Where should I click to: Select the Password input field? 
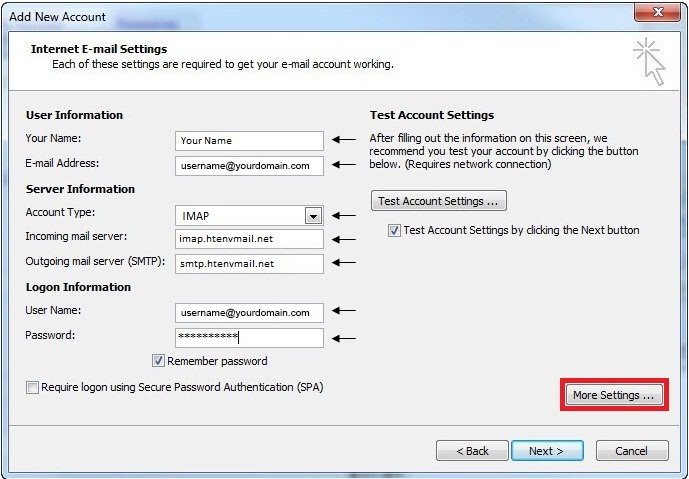point(249,337)
